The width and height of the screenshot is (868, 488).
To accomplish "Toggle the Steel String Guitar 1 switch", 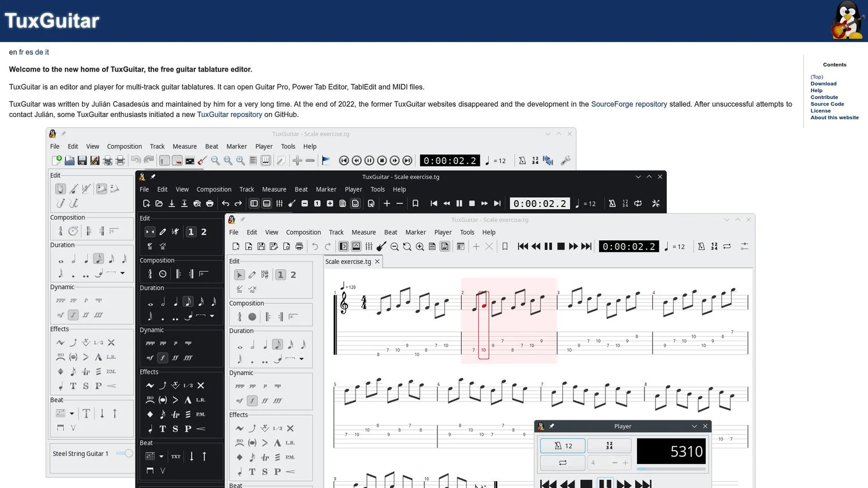I will pyautogui.click(x=125, y=454).
